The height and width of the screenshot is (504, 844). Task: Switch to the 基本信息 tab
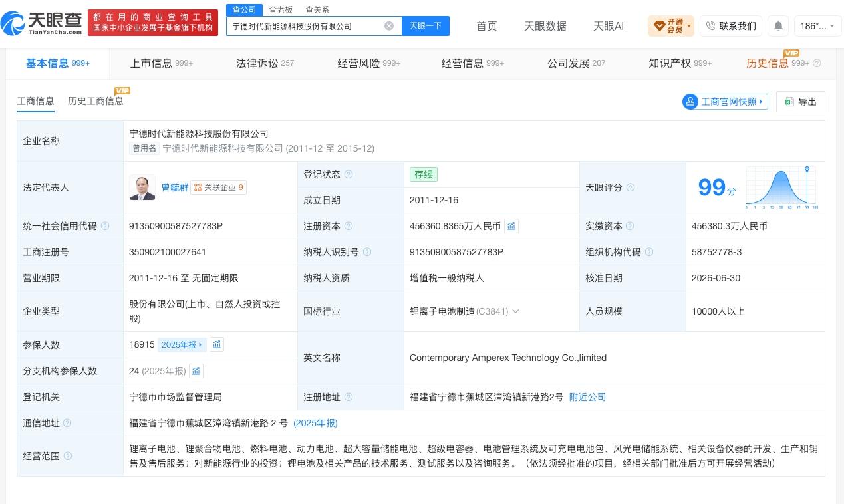58,63
